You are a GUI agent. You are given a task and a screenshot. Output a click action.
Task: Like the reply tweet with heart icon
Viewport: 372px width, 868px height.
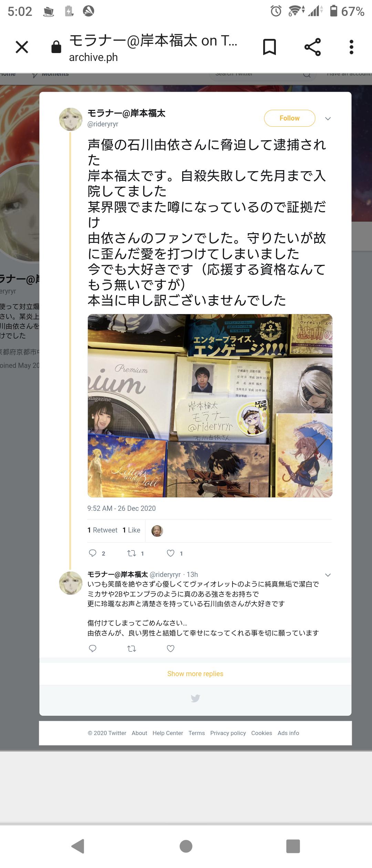point(170,649)
